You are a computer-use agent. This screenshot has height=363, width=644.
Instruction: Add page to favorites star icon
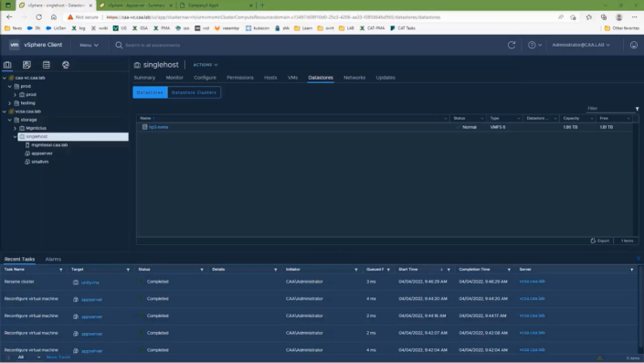573,17
